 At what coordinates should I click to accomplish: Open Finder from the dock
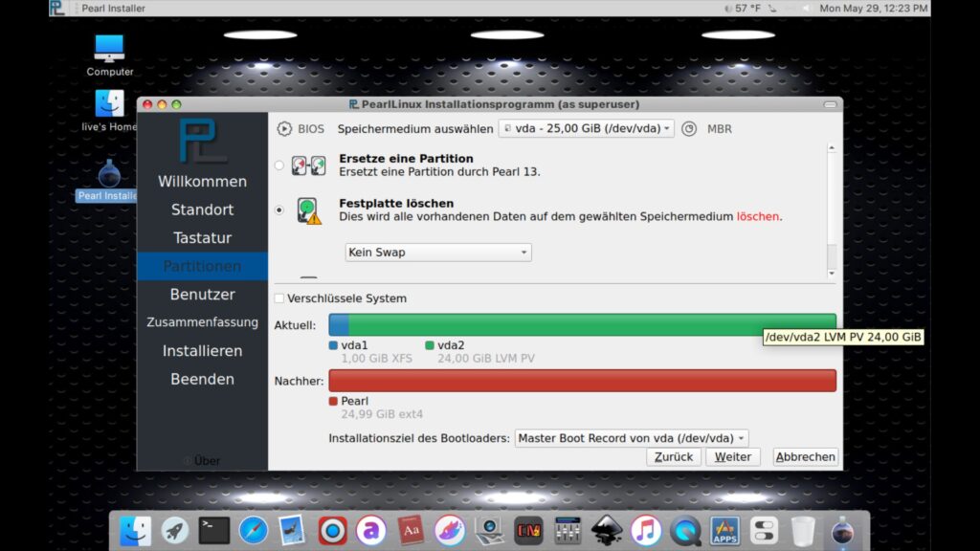click(135, 530)
